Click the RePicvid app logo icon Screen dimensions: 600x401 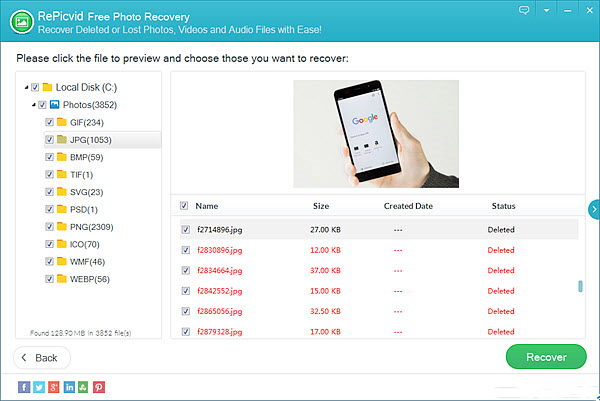click(22, 21)
